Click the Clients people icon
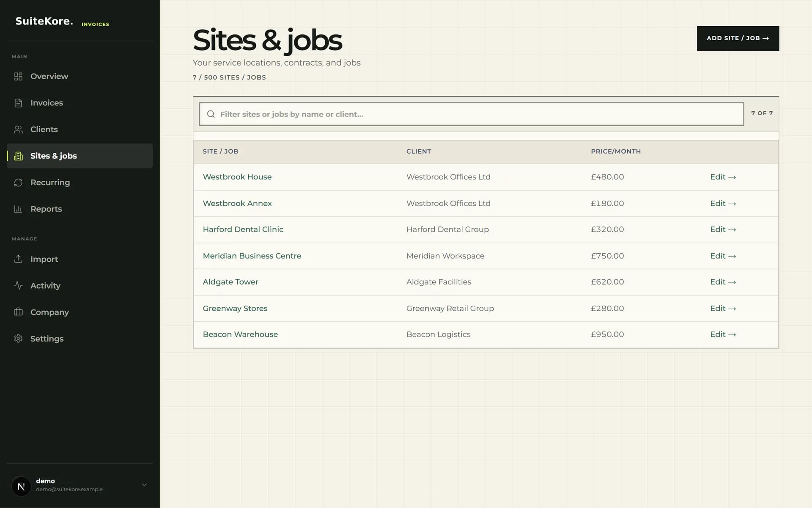Image resolution: width=812 pixels, height=508 pixels. [18, 130]
